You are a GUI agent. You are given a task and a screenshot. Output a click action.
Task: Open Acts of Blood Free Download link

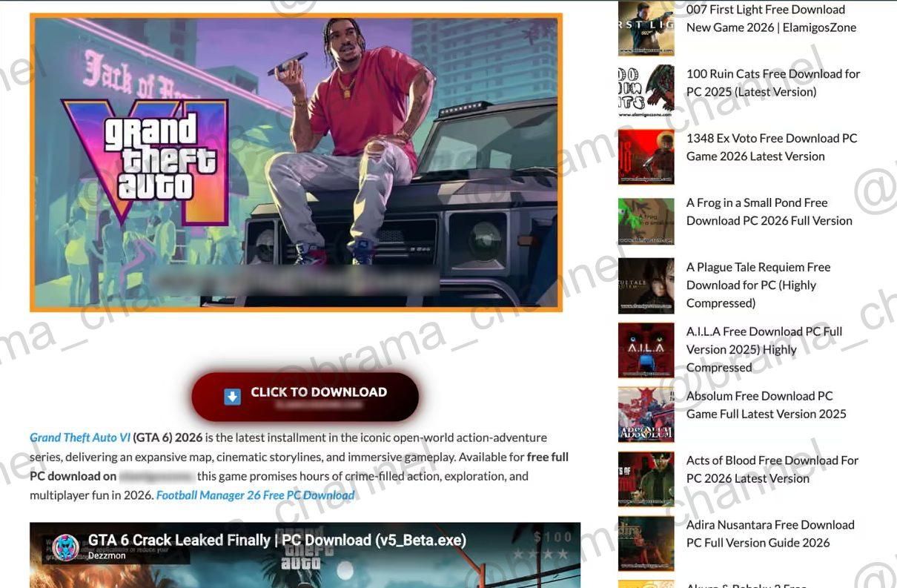[772, 469]
